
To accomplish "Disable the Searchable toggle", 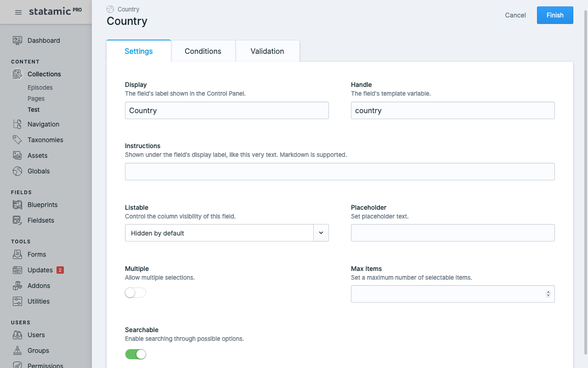I will click(136, 354).
